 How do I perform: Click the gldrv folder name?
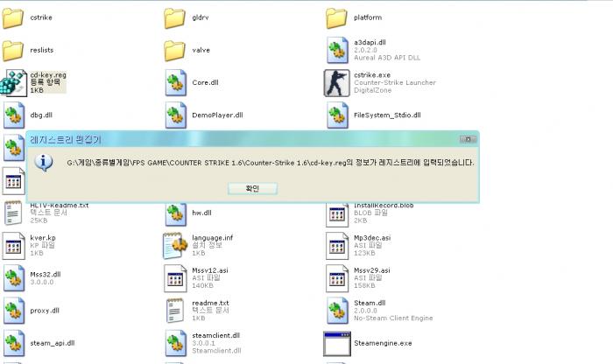[x=201, y=17]
